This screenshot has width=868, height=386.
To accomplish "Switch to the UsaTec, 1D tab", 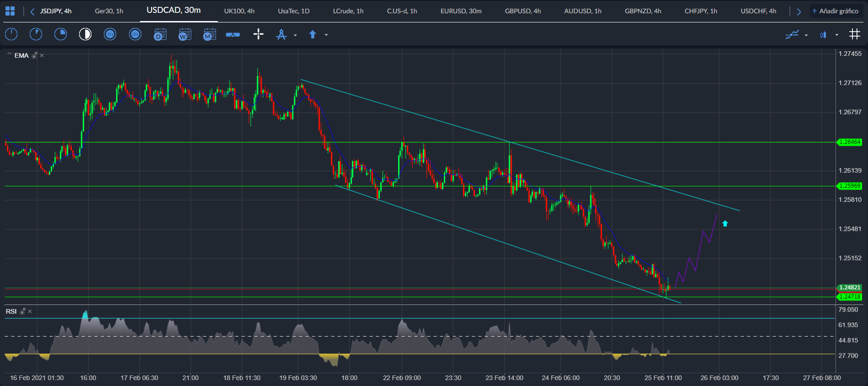I will tap(294, 11).
